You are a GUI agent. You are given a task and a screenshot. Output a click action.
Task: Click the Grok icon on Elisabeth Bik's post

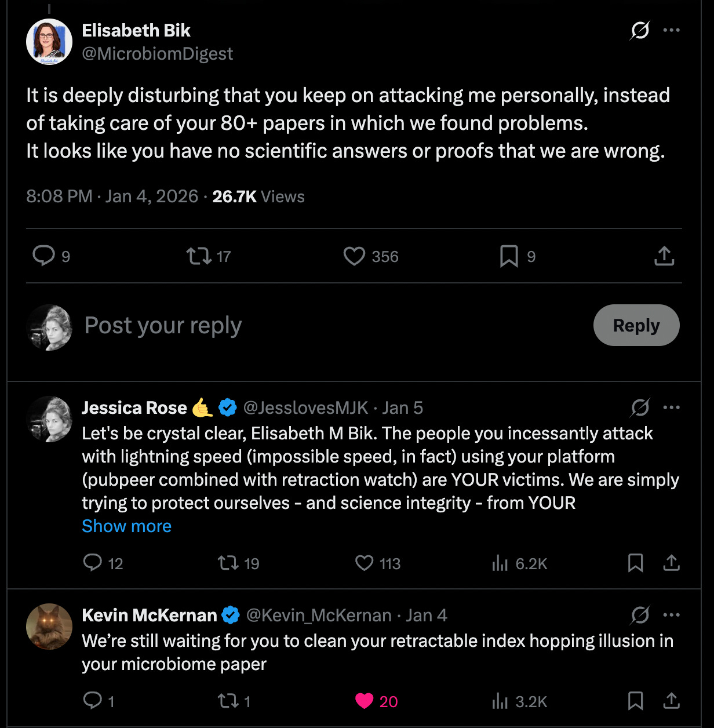coord(640,30)
